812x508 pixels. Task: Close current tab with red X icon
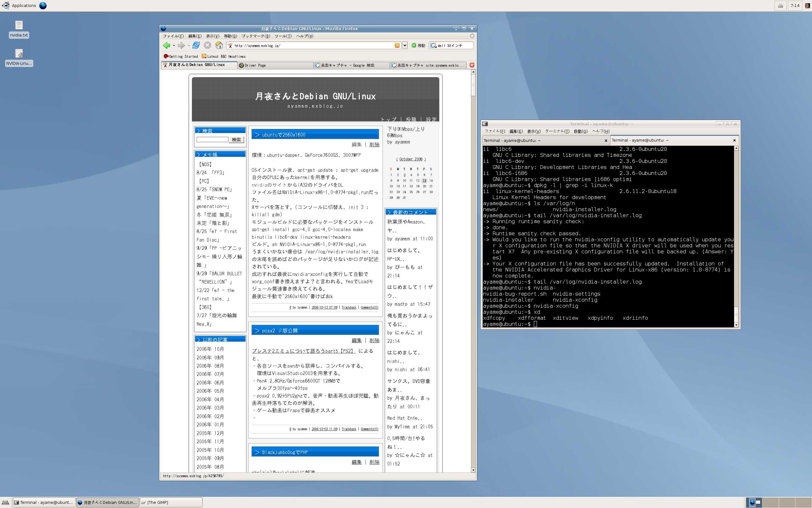(472, 65)
